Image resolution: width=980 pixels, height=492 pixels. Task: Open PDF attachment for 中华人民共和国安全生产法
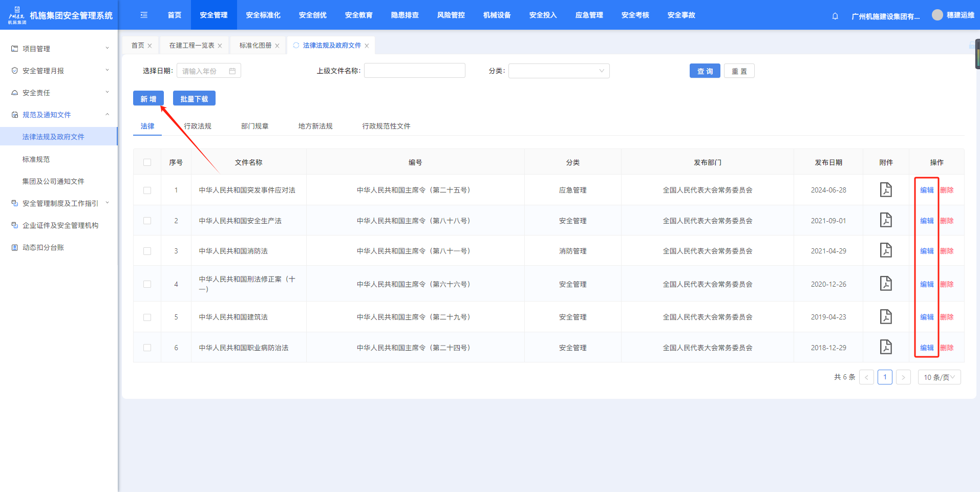pos(886,220)
